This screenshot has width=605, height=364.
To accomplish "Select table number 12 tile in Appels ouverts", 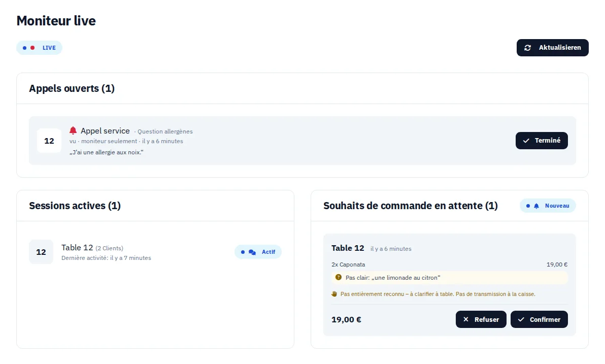I will (x=49, y=141).
